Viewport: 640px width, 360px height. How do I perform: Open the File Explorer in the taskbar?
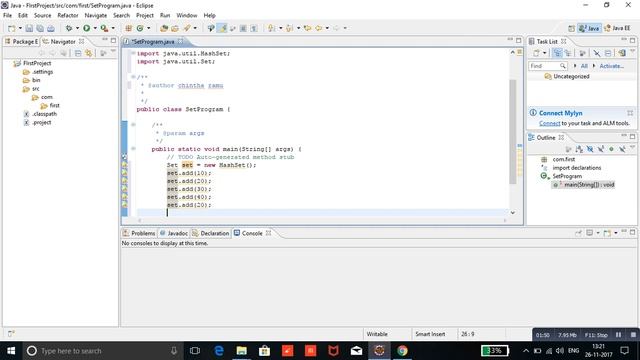pos(242,351)
